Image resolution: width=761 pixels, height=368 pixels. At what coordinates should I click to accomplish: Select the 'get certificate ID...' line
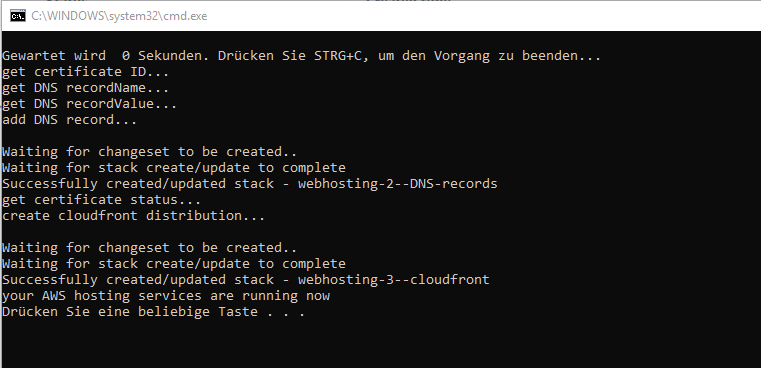[86, 72]
